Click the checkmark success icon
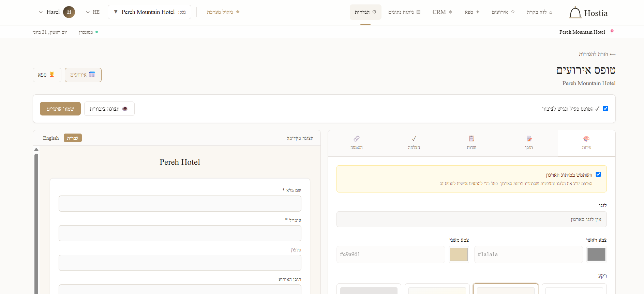Image resolution: width=644 pixels, height=294 pixels. tap(414, 139)
